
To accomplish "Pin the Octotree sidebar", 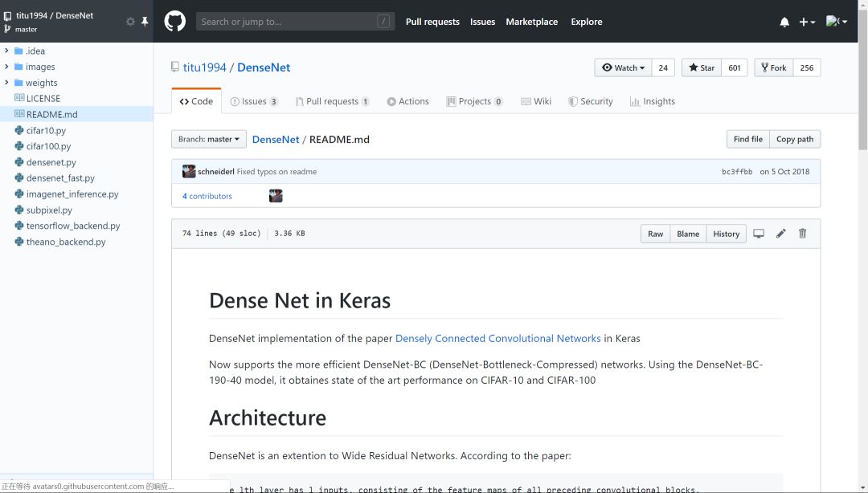I will (x=145, y=22).
